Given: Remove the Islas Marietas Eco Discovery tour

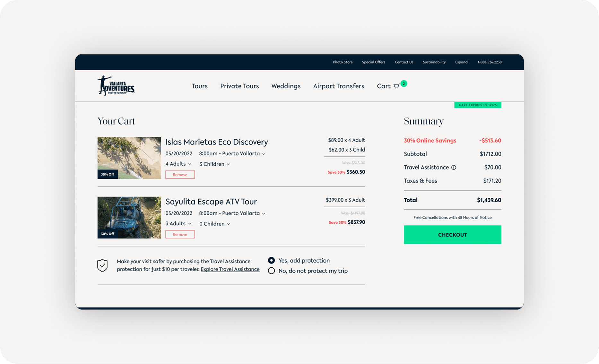Looking at the screenshot, I should click(x=180, y=174).
